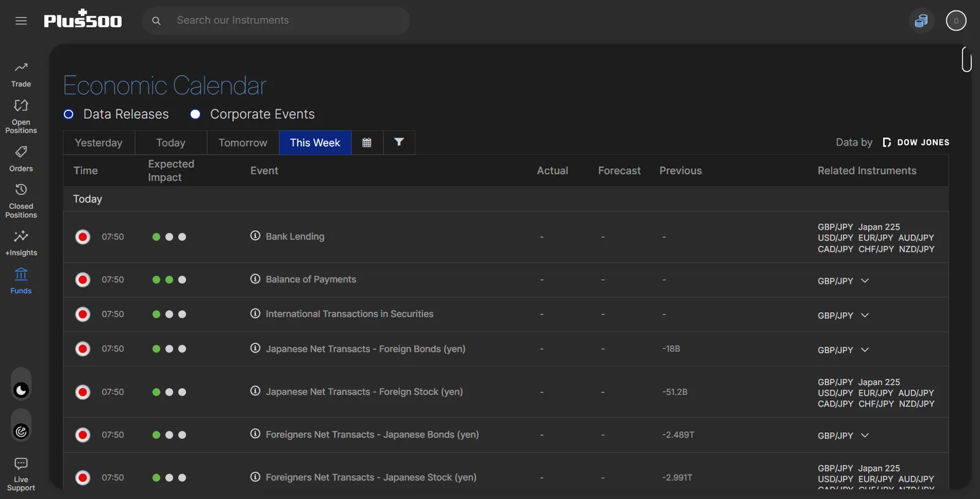Click previous value -18B
This screenshot has height=499, width=980.
(671, 349)
